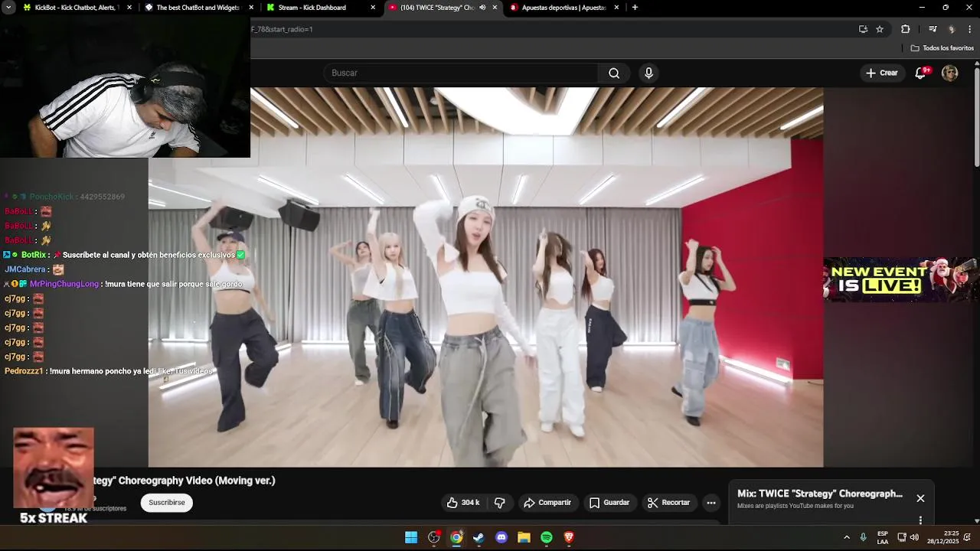
Task: Open volume control in system tray
Action: click(x=914, y=537)
